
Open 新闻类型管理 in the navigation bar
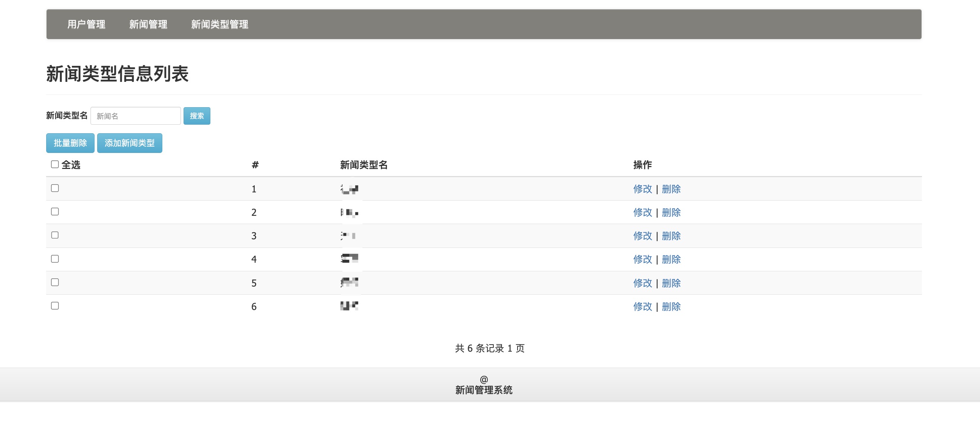point(220,24)
